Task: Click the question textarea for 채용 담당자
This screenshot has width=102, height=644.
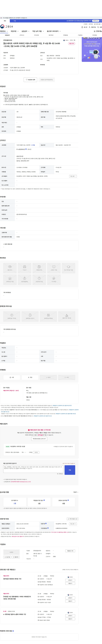Action: pos(33,469)
